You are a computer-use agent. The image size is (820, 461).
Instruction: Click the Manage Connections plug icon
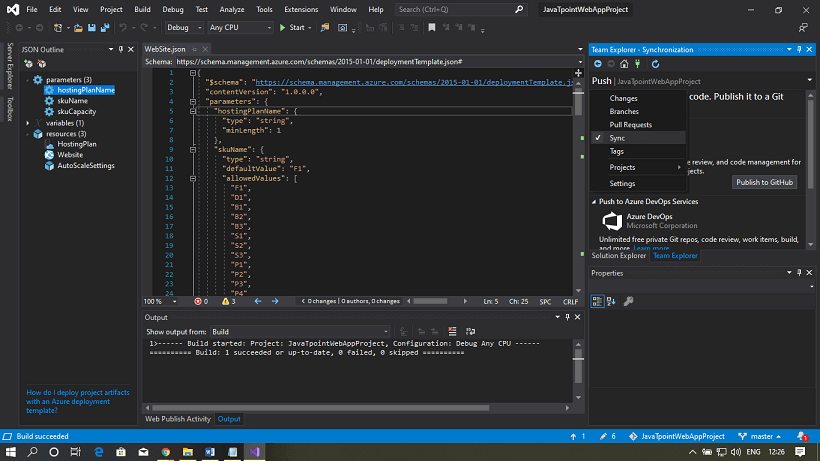coord(637,64)
